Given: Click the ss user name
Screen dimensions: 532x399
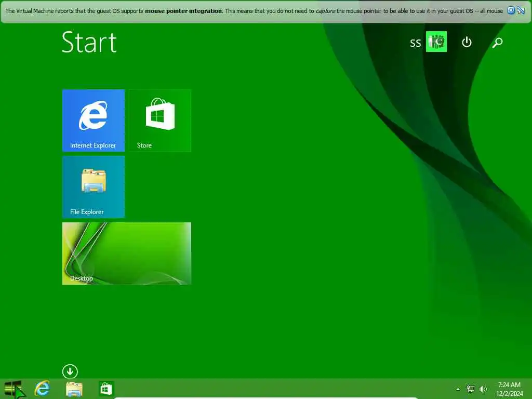Looking at the screenshot, I should point(415,43).
